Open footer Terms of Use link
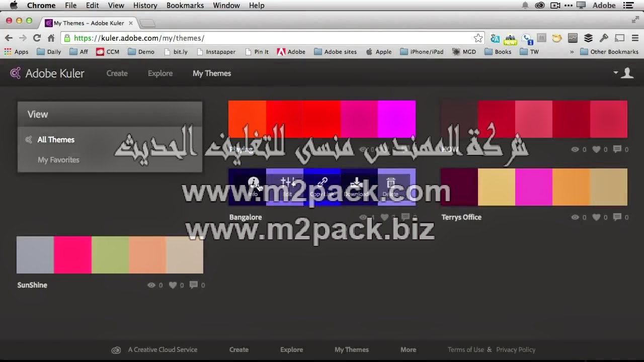The height and width of the screenshot is (362, 644). pyautogui.click(x=466, y=349)
